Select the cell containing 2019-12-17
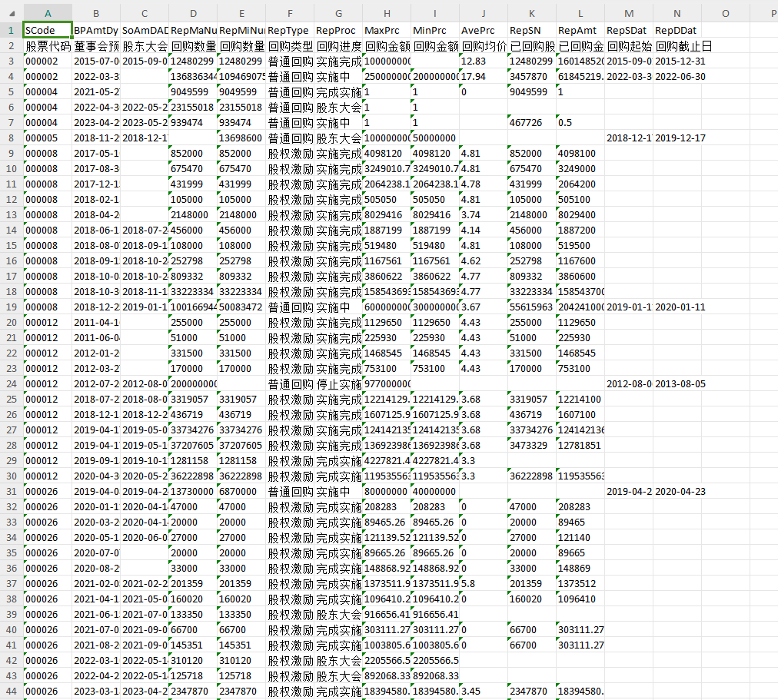The image size is (778, 700). coord(680,138)
